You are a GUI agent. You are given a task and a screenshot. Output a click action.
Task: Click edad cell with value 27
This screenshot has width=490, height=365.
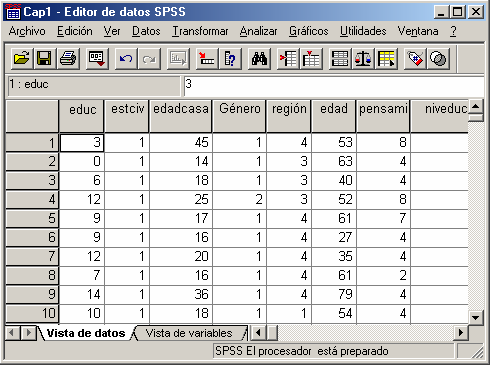[x=333, y=237]
